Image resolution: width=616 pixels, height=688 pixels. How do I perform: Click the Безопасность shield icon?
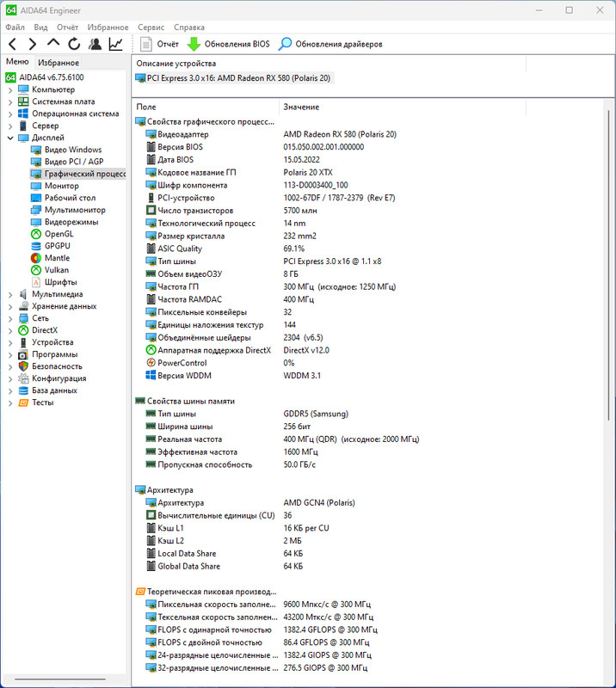[23, 366]
